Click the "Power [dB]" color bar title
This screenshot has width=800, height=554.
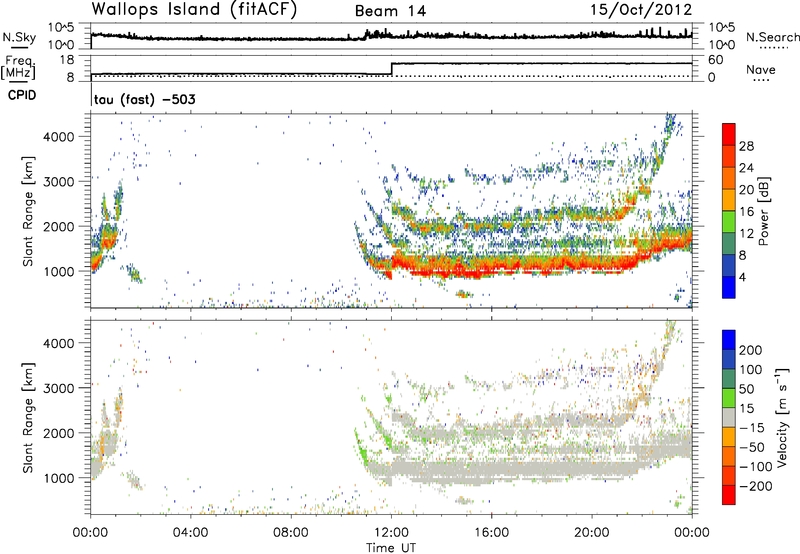763,211
